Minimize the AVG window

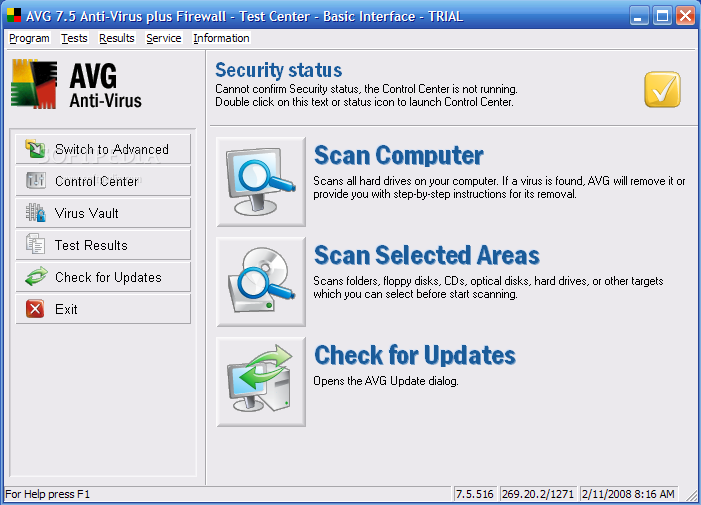(x=639, y=16)
